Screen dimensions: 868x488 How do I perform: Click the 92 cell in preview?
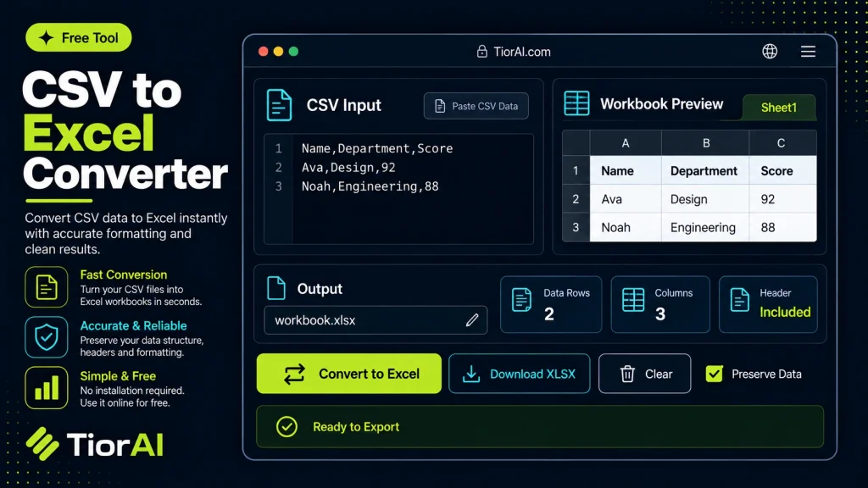pos(782,199)
